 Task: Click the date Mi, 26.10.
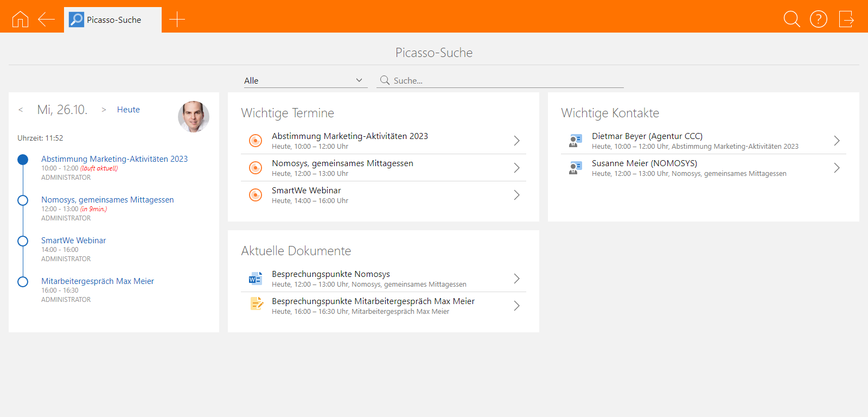[x=62, y=110]
